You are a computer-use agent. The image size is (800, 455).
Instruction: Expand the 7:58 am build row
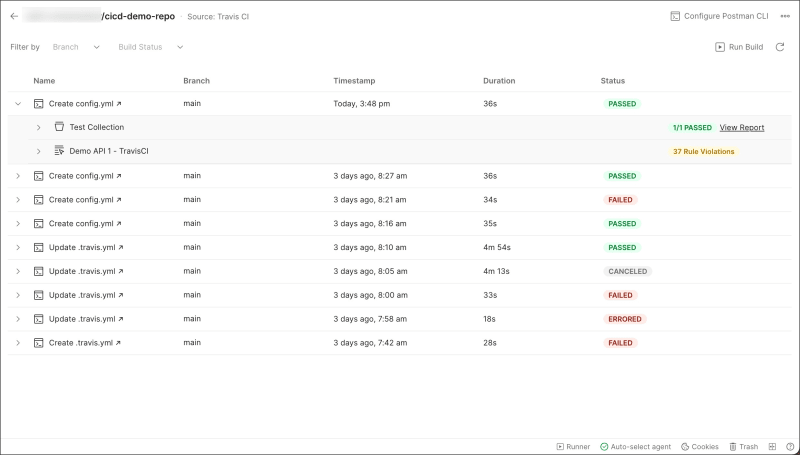click(x=18, y=319)
